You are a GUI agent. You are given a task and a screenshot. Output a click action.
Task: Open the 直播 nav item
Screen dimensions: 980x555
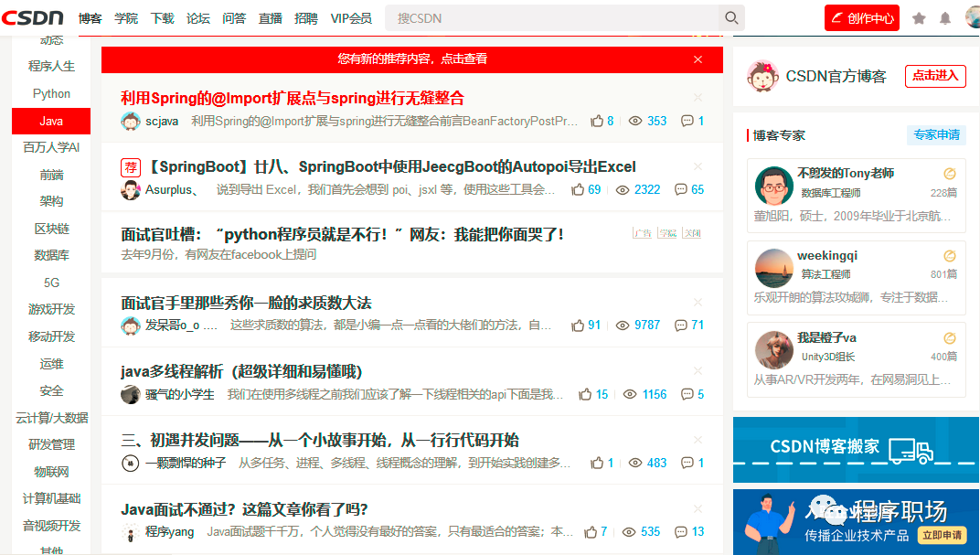click(x=271, y=18)
